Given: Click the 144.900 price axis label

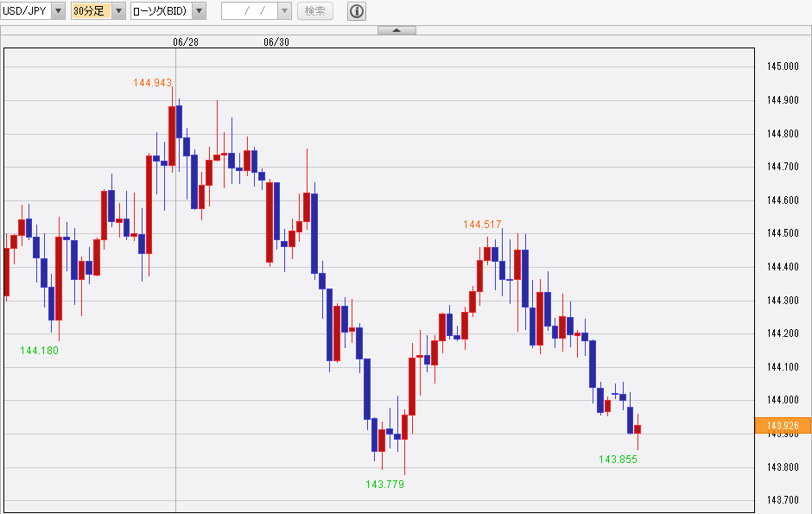Looking at the screenshot, I should point(783,100).
